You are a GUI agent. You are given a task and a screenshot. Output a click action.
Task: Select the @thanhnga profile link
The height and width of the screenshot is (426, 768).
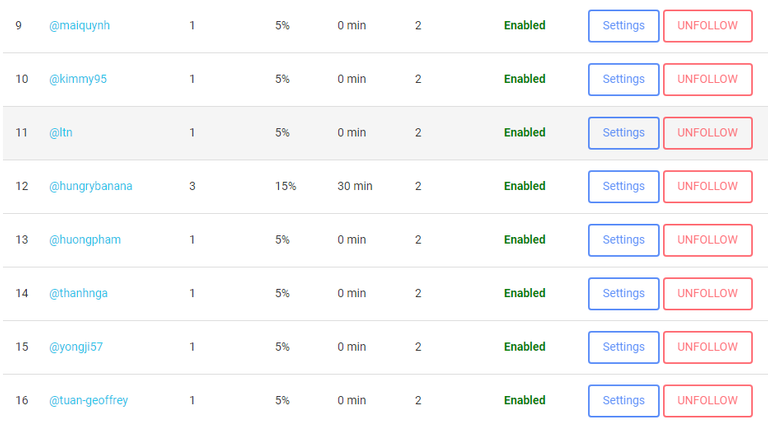pyautogui.click(x=79, y=293)
